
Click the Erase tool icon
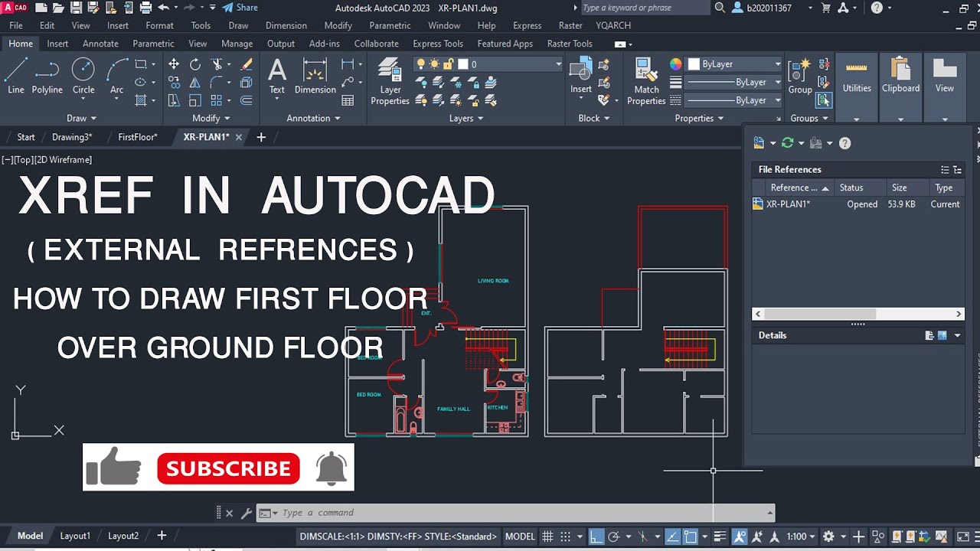tap(247, 64)
